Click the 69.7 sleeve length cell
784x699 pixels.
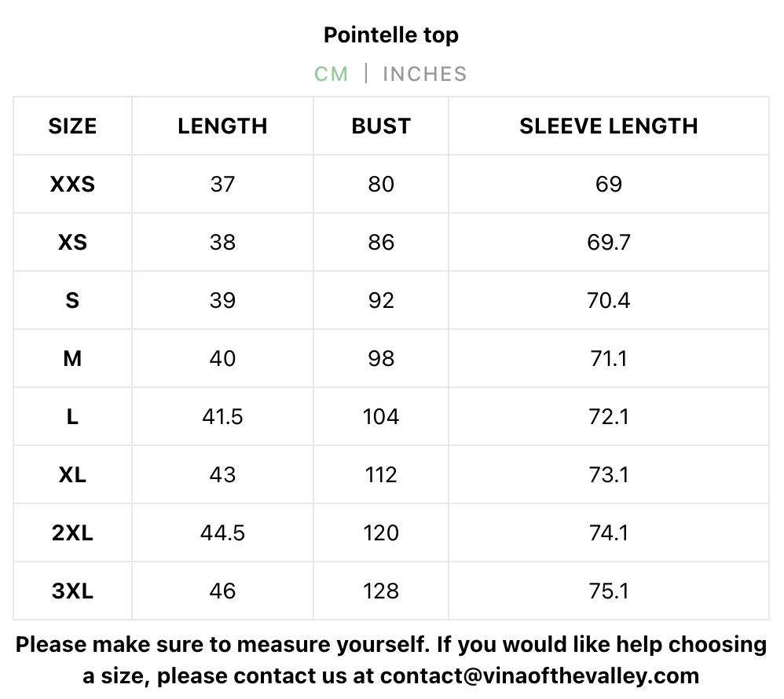(x=608, y=242)
